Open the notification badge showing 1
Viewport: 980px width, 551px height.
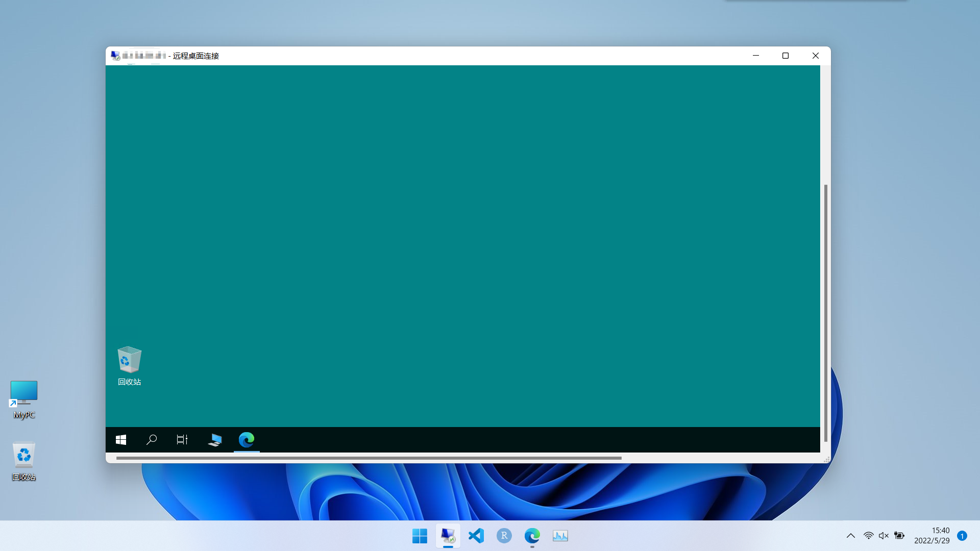click(962, 536)
